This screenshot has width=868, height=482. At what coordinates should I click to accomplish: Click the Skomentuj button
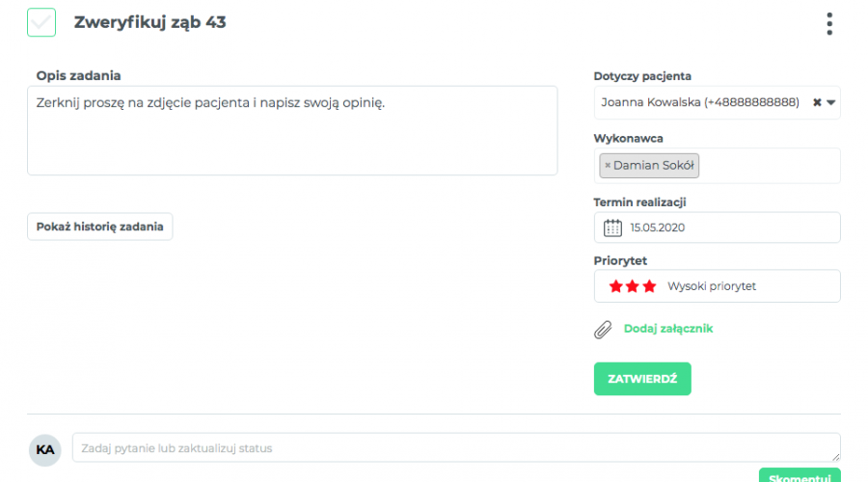coord(800,476)
